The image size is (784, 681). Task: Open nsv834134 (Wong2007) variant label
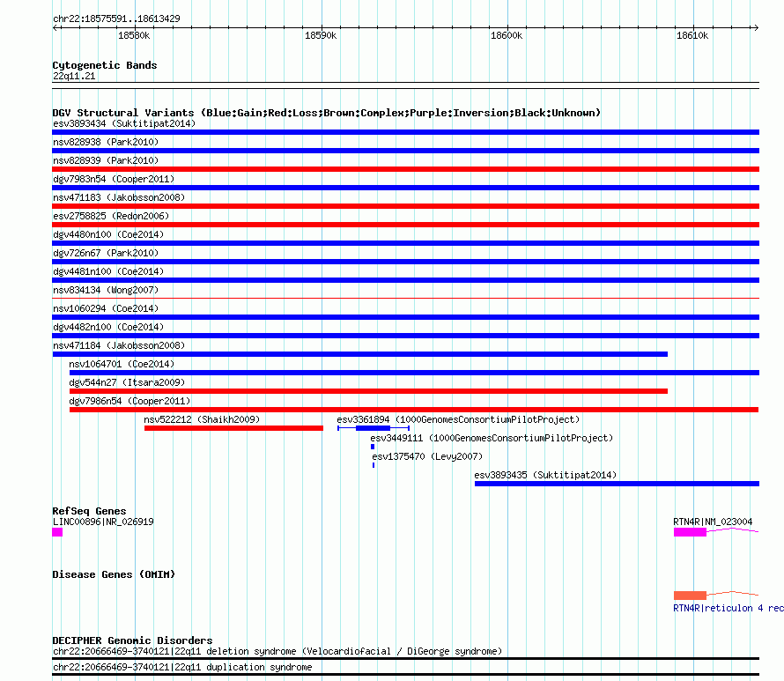[x=106, y=290]
